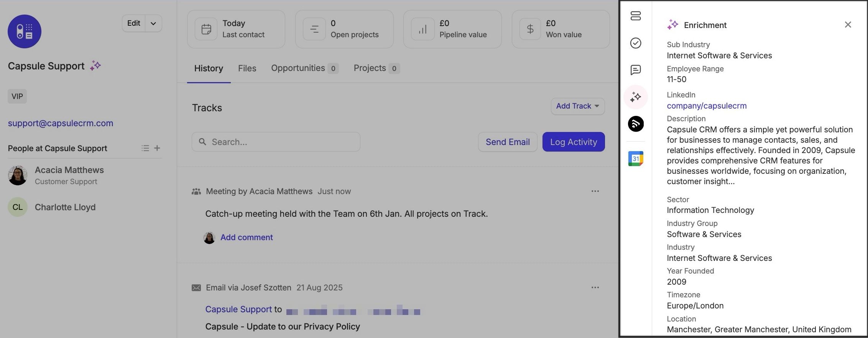Screen dimensions: 868x338
Task: Click the Edit button
Action: [133, 23]
